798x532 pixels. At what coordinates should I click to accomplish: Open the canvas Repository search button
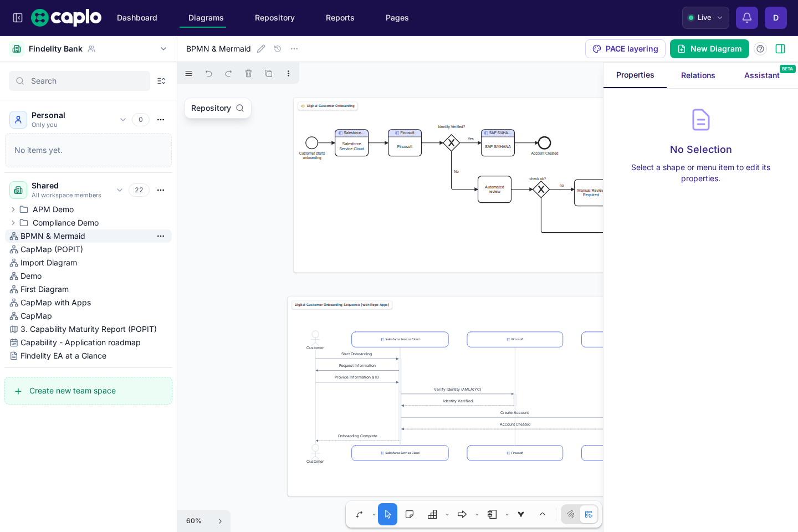click(x=218, y=108)
